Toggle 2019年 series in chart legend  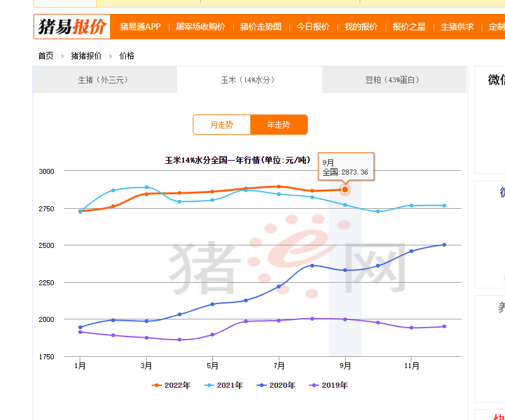[x=329, y=385]
